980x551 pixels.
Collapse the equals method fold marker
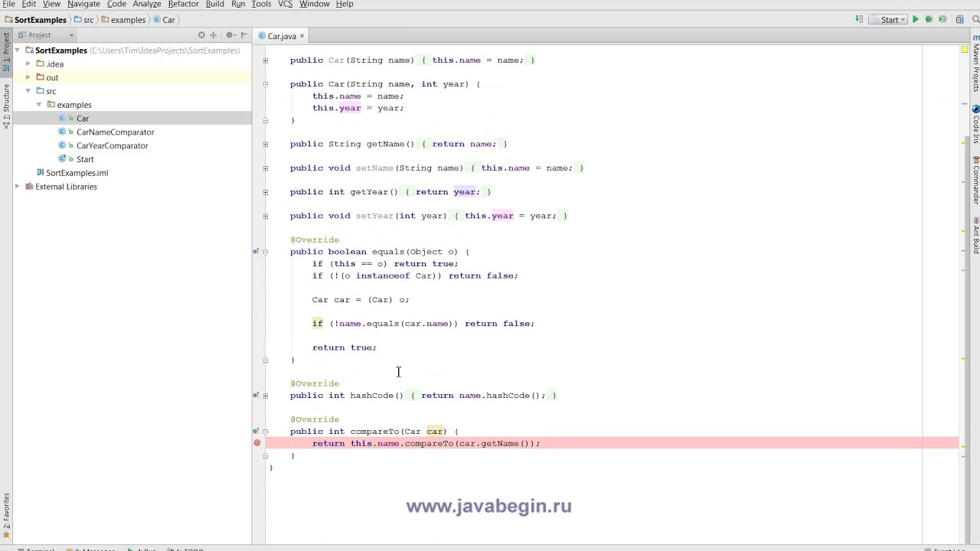pyautogui.click(x=266, y=252)
